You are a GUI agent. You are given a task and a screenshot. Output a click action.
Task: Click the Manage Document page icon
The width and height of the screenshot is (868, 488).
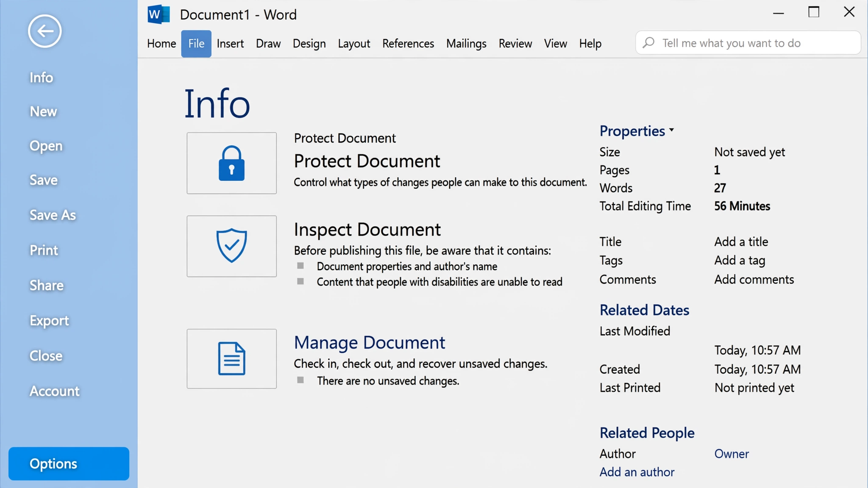click(231, 359)
